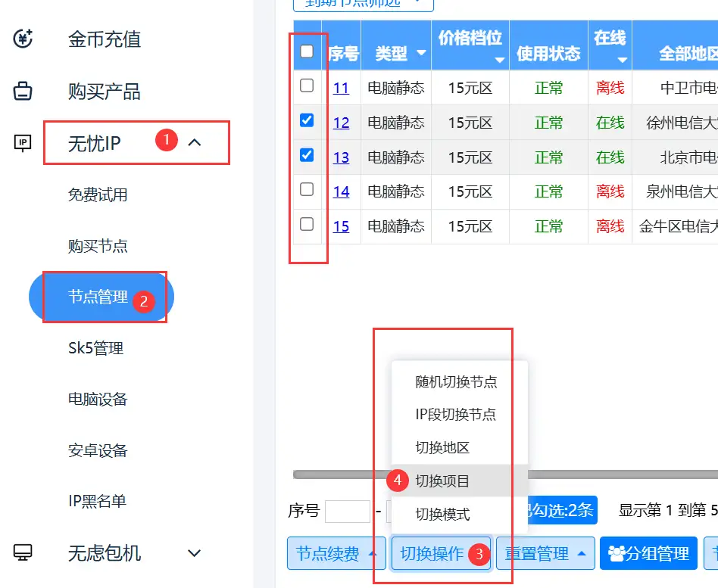
Task: Check the checkbox for row 15
Action: (307, 224)
